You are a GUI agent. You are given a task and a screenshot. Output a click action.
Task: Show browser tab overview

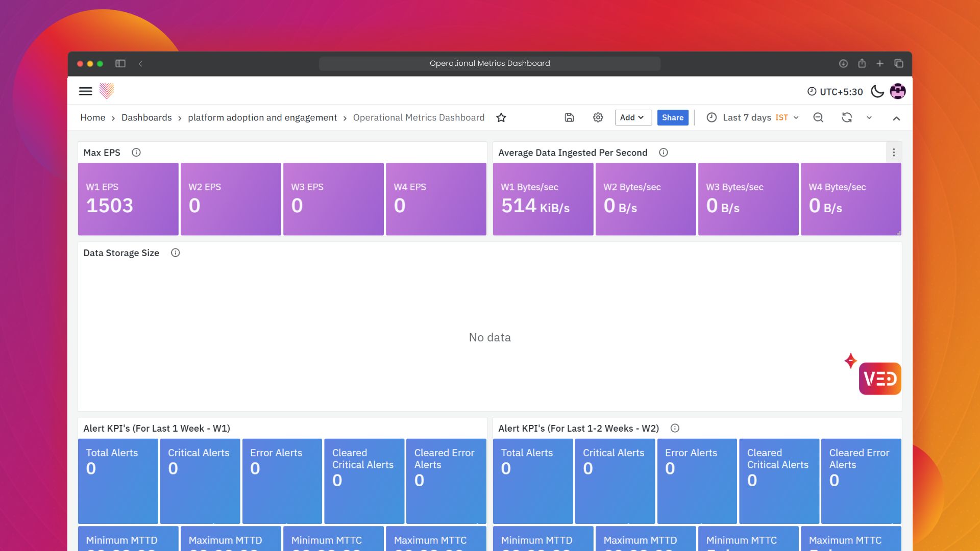[x=899, y=64]
